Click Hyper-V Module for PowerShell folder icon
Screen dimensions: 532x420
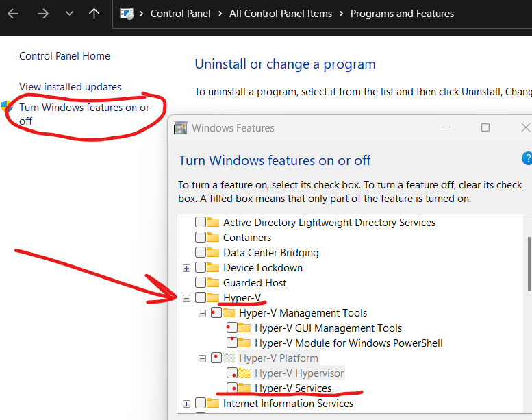pyautogui.click(x=244, y=343)
